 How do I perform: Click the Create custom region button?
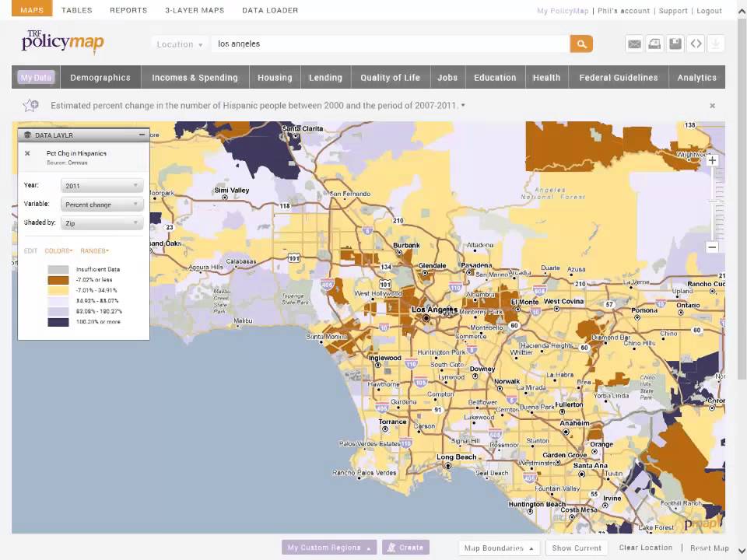(x=406, y=548)
